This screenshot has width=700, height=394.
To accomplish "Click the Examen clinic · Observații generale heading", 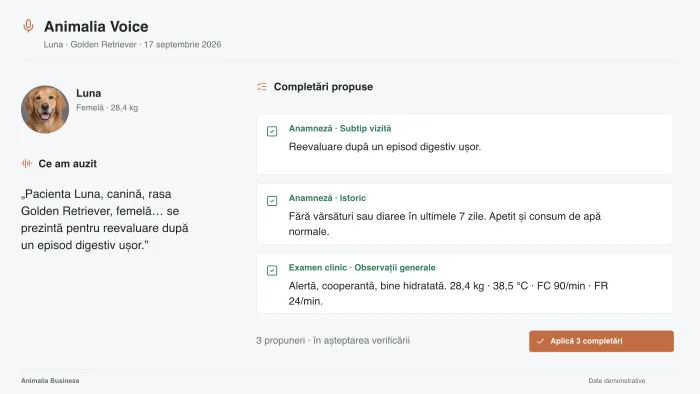I will pos(362,268).
